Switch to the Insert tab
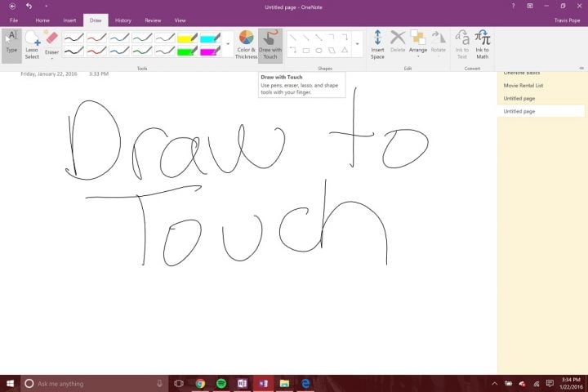 (69, 20)
